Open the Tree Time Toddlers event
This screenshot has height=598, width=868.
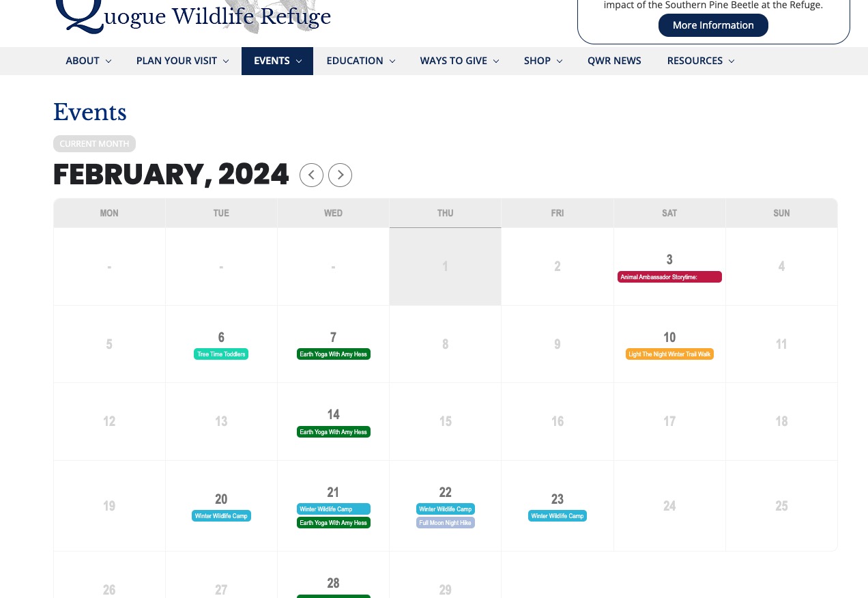pyautogui.click(x=221, y=354)
